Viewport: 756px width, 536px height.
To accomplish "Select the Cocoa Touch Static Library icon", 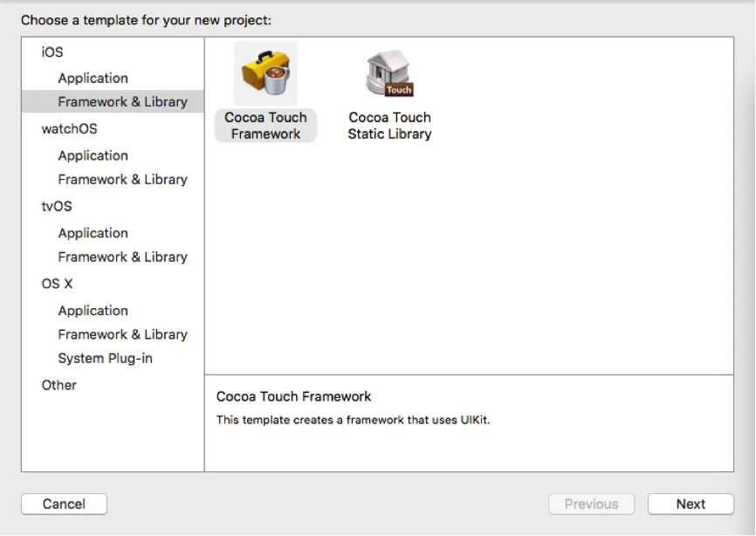I will (389, 73).
